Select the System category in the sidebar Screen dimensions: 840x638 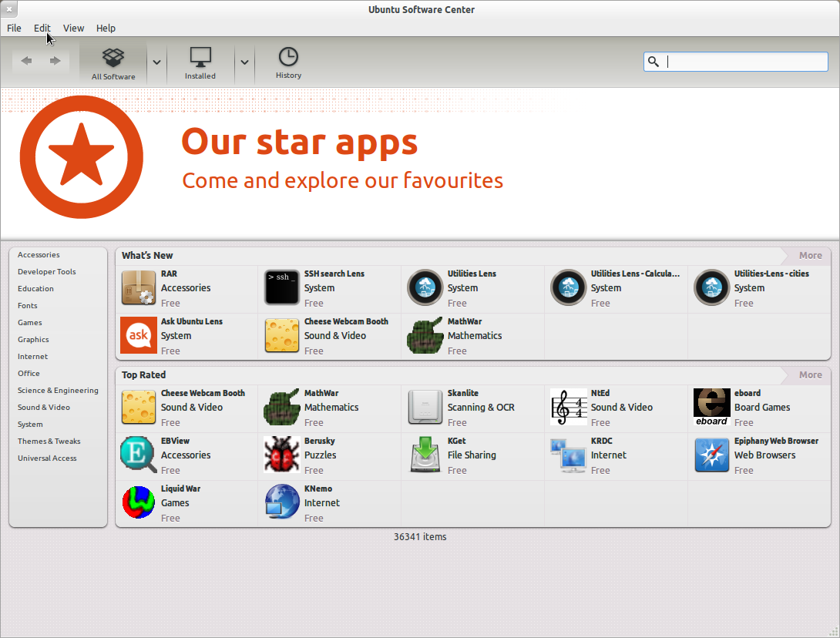click(30, 425)
